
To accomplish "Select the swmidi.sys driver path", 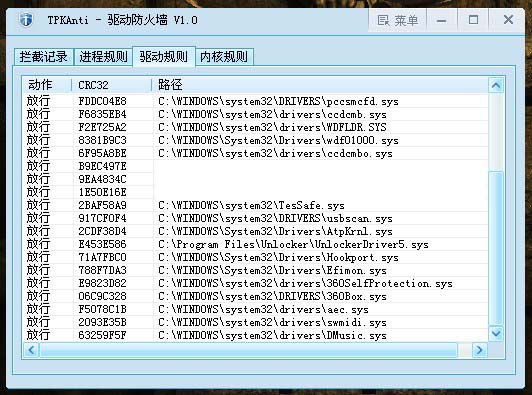I will (272, 322).
